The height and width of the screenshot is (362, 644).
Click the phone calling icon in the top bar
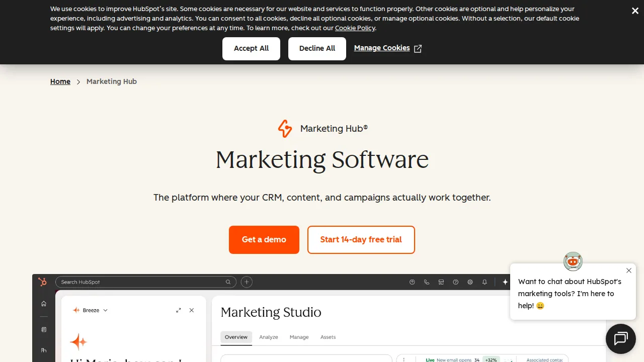[427, 282]
